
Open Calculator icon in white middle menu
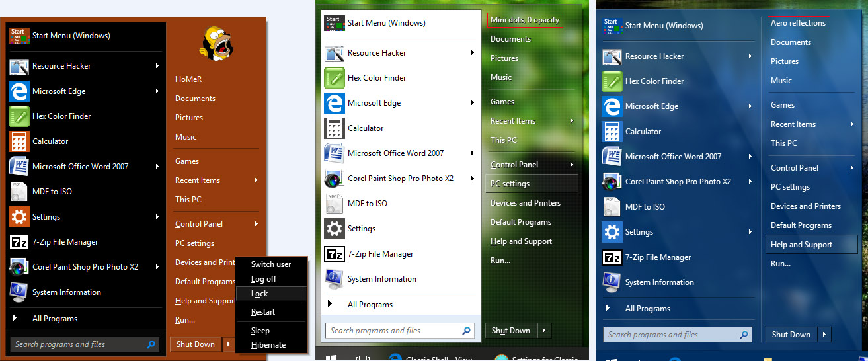(x=334, y=128)
